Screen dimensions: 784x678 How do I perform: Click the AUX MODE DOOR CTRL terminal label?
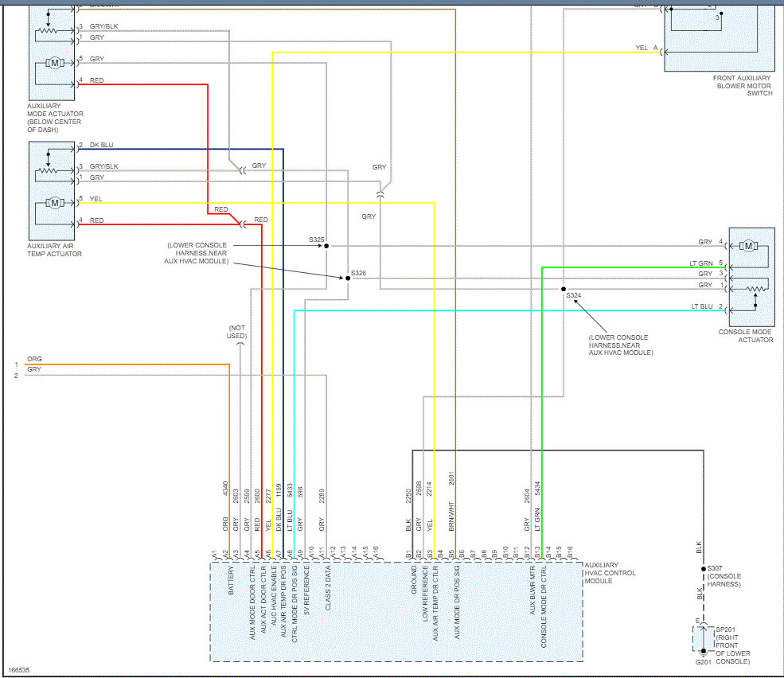point(252,602)
